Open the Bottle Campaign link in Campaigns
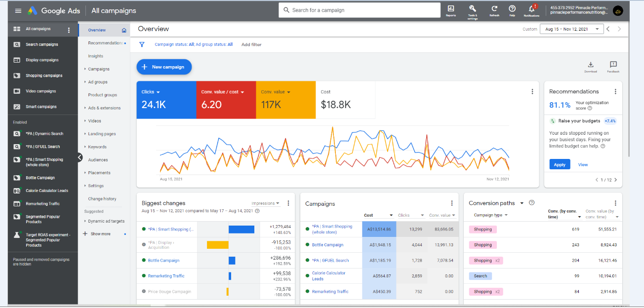The width and height of the screenshot is (644, 308). click(x=327, y=245)
